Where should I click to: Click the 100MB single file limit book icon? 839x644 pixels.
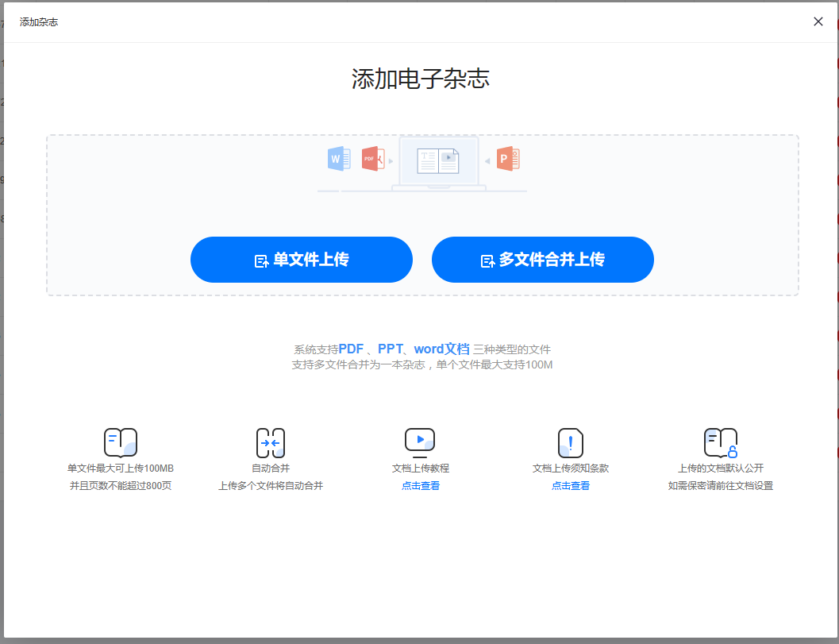[x=121, y=442]
